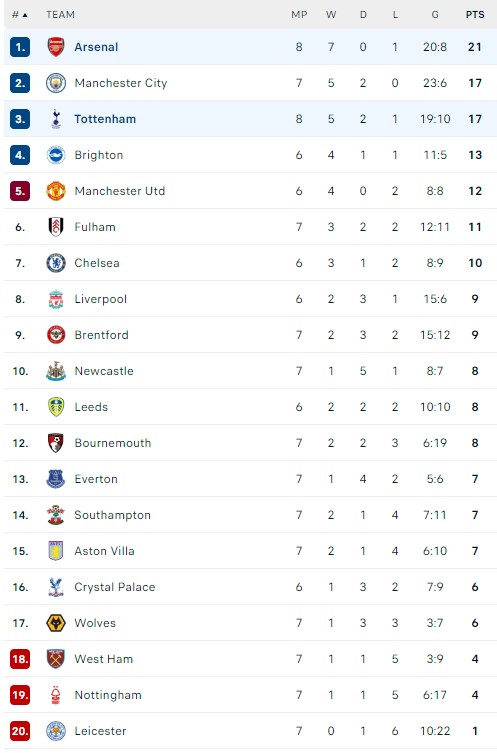The height and width of the screenshot is (753, 497).
Task: Open the Crystal Palace team link
Action: point(115,587)
